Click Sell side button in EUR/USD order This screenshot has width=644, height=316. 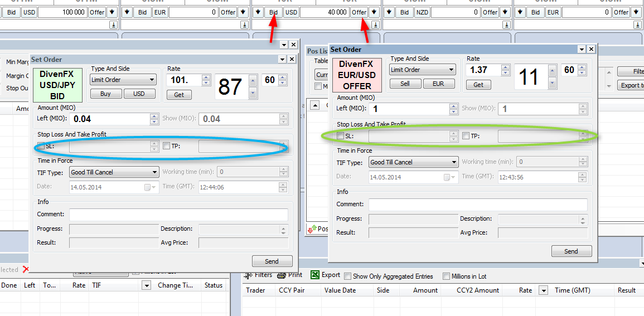pyautogui.click(x=405, y=84)
